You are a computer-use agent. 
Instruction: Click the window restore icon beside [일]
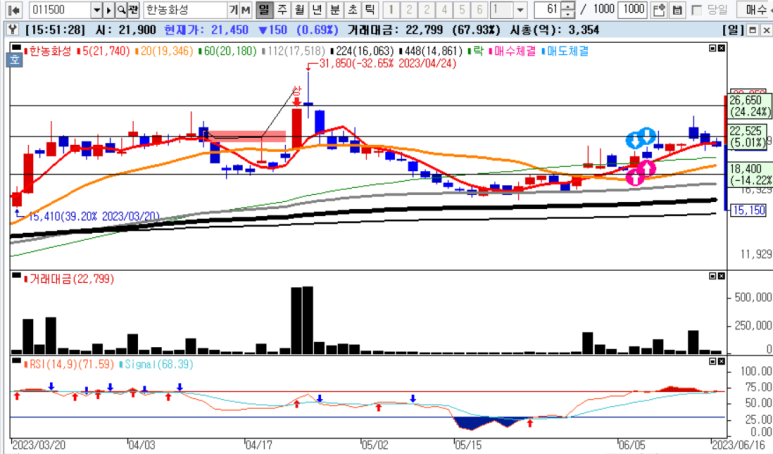click(753, 30)
